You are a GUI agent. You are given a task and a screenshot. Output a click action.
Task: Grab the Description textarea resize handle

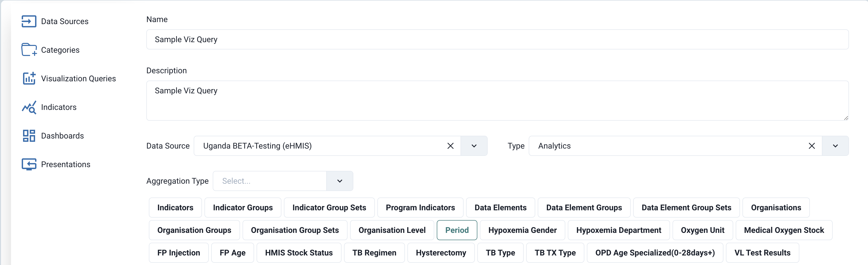pyautogui.click(x=846, y=118)
